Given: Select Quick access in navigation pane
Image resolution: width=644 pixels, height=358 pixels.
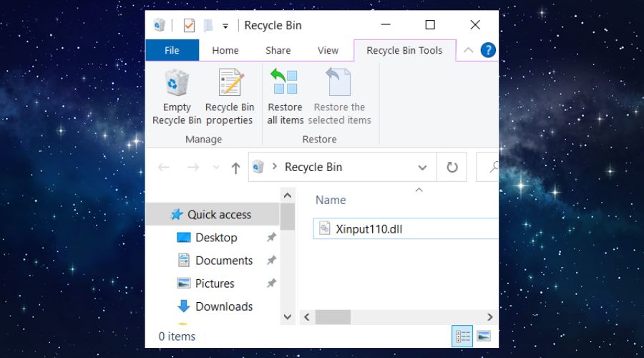Looking at the screenshot, I should coord(213,214).
